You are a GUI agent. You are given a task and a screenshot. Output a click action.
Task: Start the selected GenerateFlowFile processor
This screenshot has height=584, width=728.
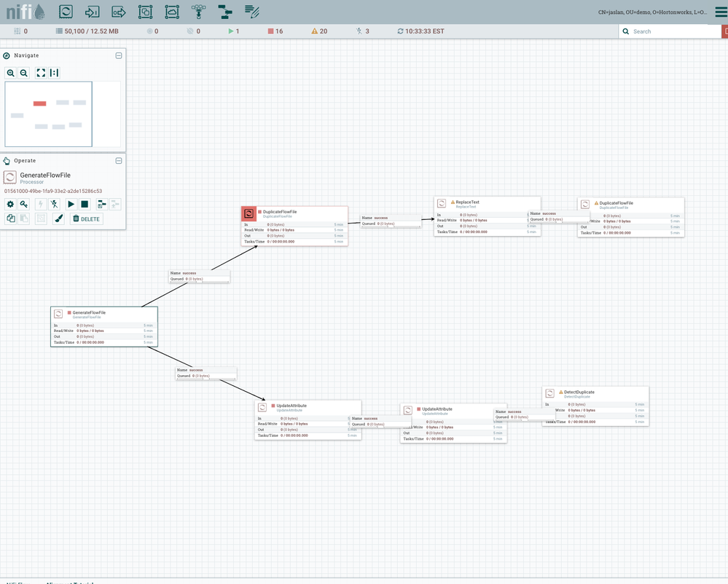pyautogui.click(x=71, y=205)
